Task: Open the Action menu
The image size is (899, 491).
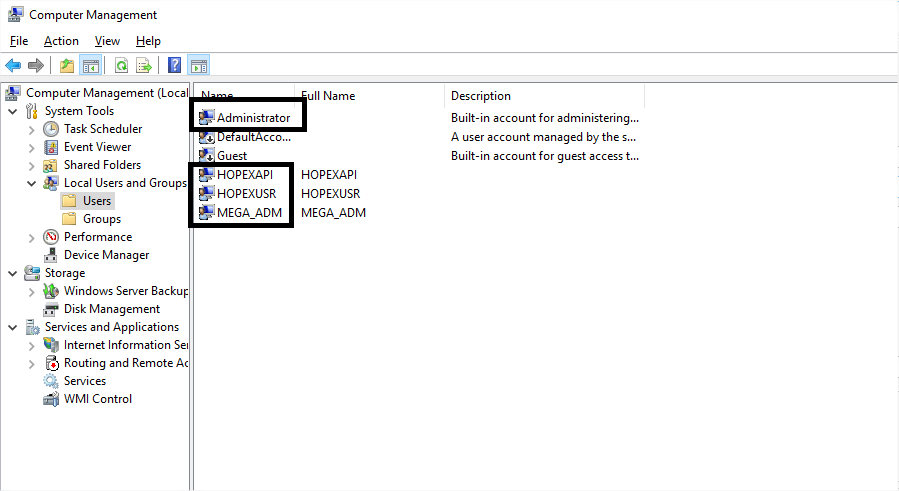Action: pyautogui.click(x=61, y=41)
